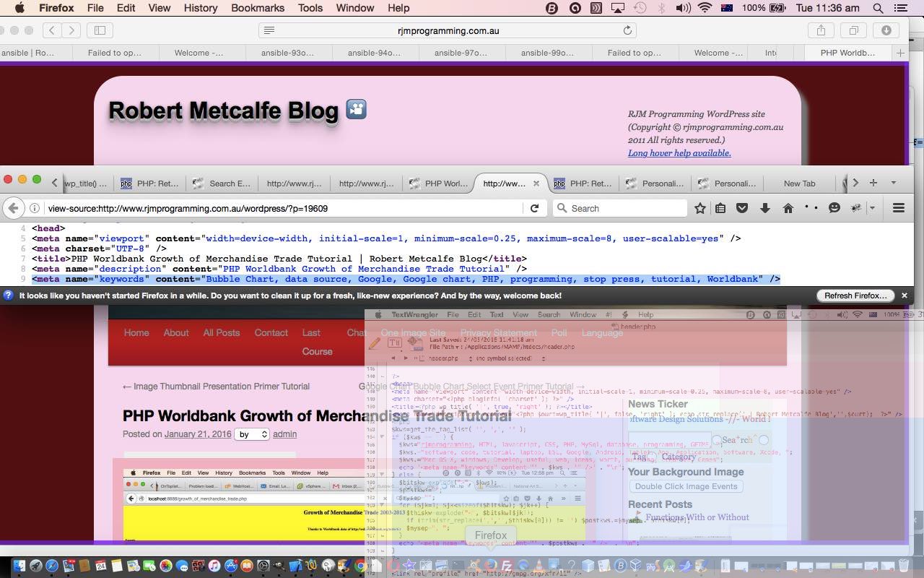924x578 pixels.
Task: Dismiss the Refresh Firefox notification bar
Action: (904, 296)
